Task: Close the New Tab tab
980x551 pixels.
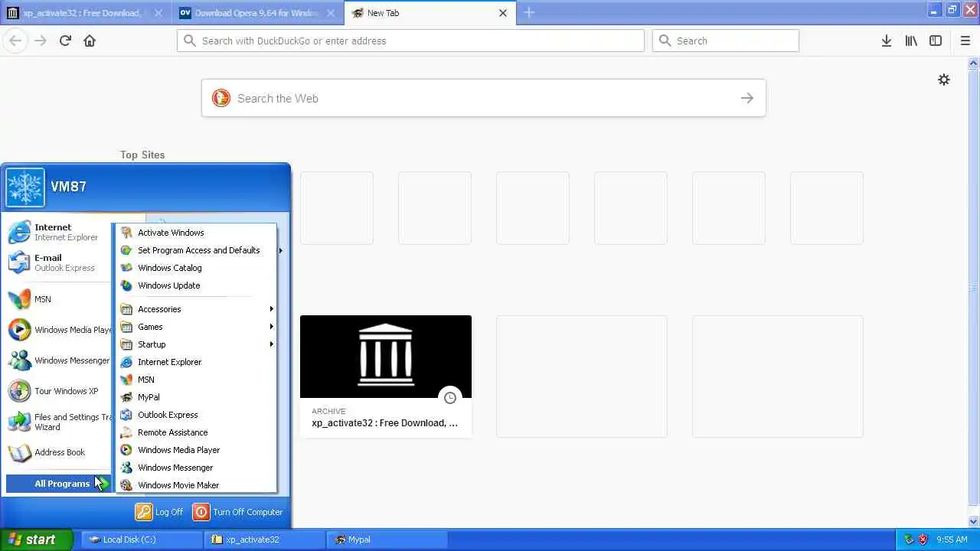Action: tap(503, 13)
